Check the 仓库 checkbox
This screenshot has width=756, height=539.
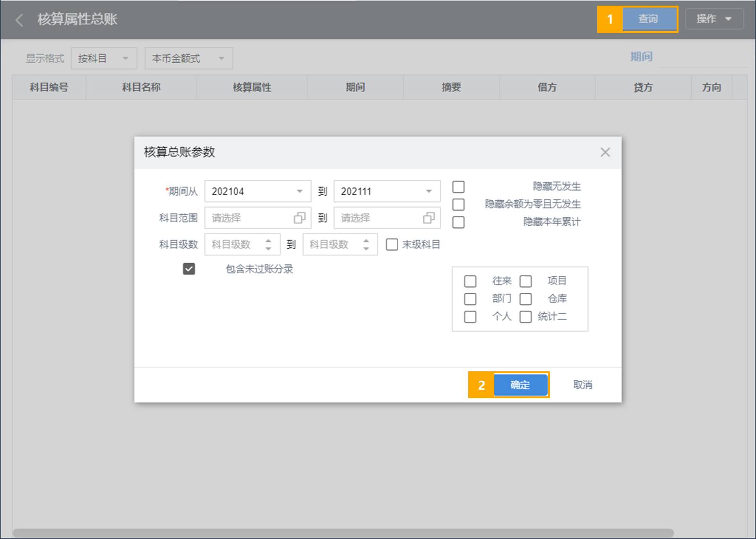[526, 299]
